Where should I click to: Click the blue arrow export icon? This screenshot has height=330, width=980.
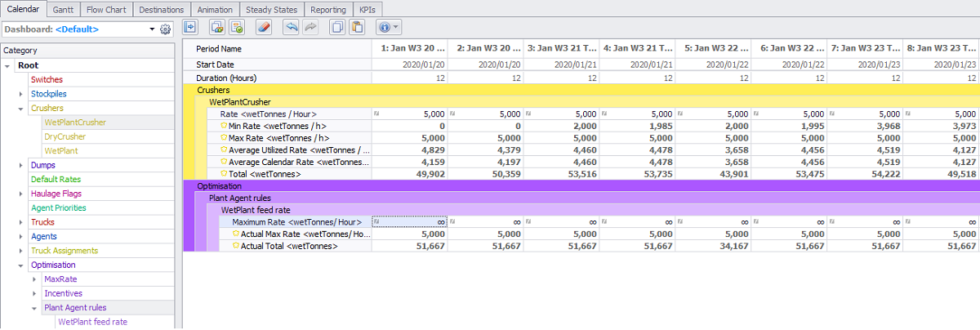tap(190, 27)
